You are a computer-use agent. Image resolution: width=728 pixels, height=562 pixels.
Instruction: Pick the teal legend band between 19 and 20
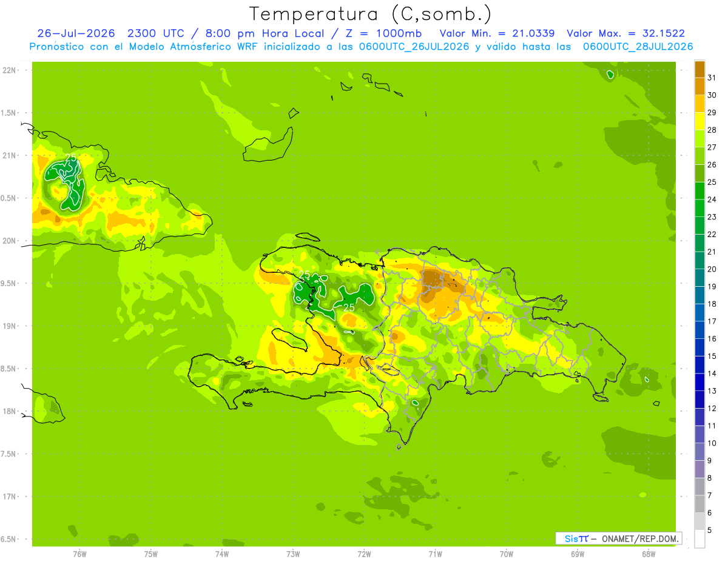pos(699,278)
